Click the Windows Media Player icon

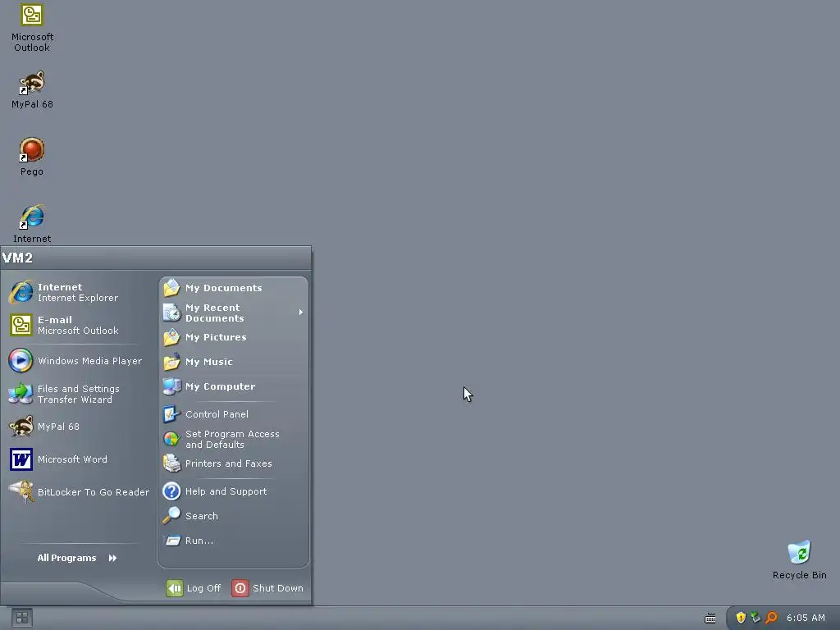(21, 361)
